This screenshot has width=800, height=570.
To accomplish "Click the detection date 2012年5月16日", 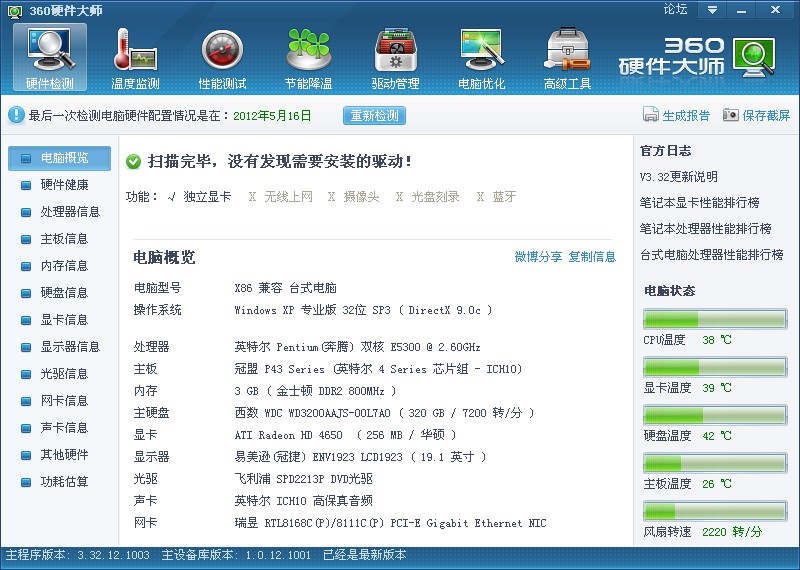I will [x=272, y=116].
